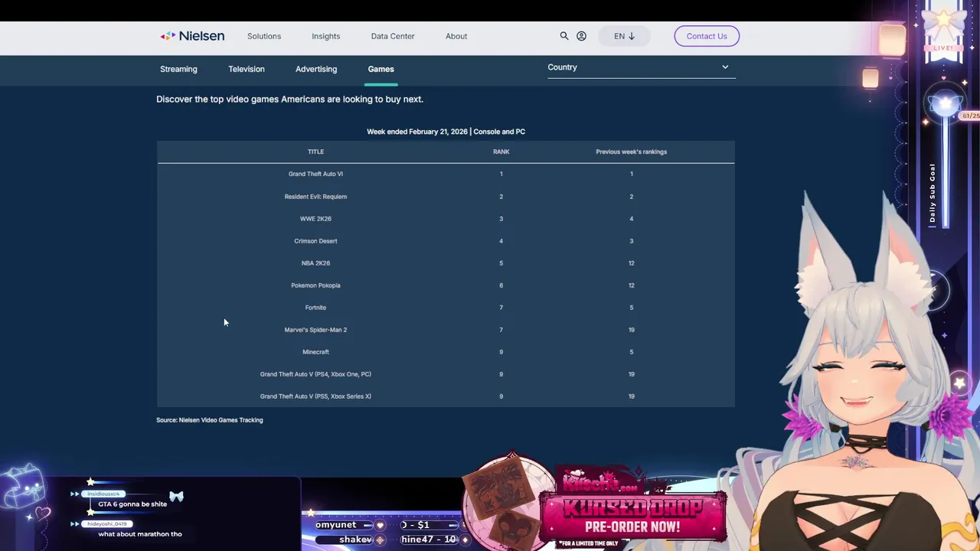This screenshot has height=551, width=980.
Task: Select Grand Theft Auto V PS4 row
Action: [446, 374]
